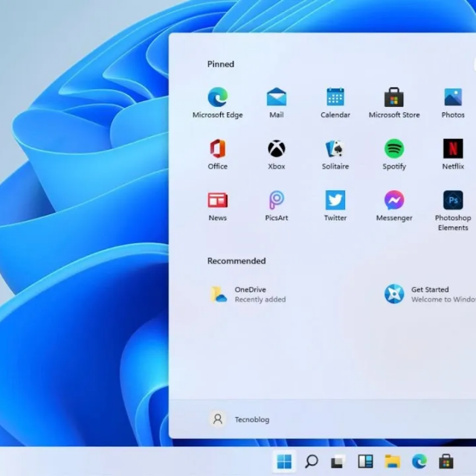Open the recommended OneDrive item
Screen dimensions: 476x476
pos(248,295)
